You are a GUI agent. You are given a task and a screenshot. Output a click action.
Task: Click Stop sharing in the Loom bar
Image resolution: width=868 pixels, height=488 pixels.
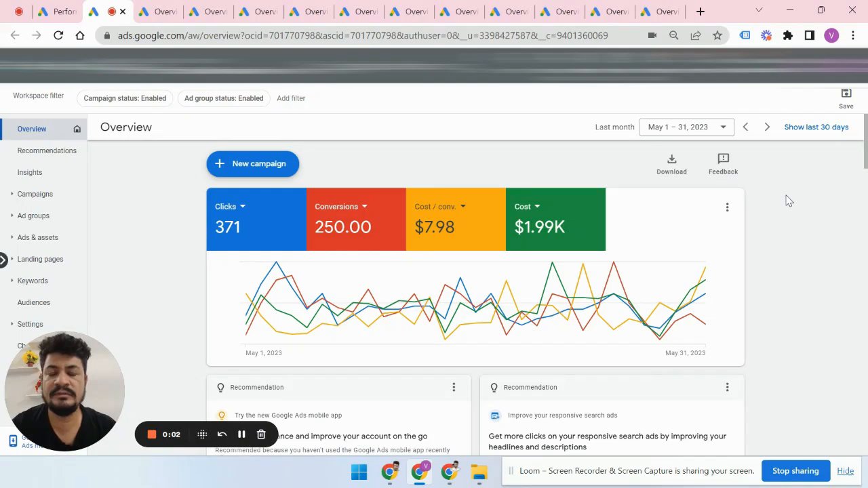coord(795,471)
